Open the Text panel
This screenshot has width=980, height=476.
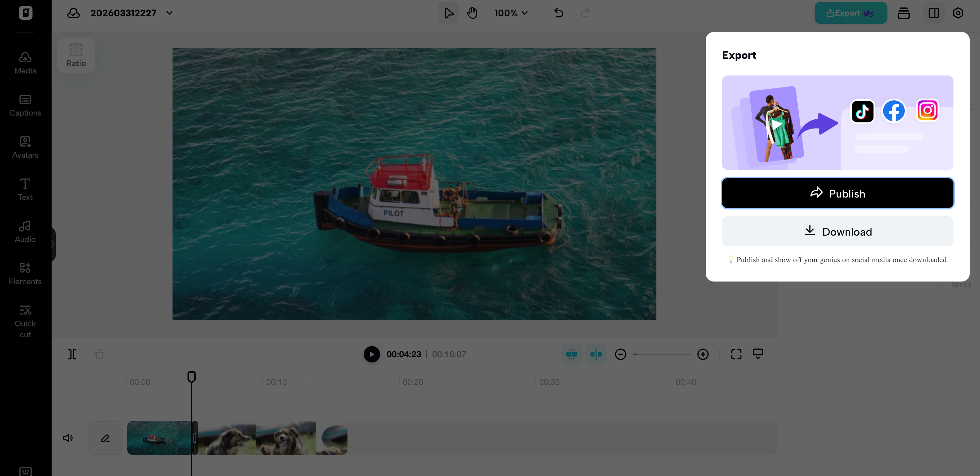(x=25, y=189)
